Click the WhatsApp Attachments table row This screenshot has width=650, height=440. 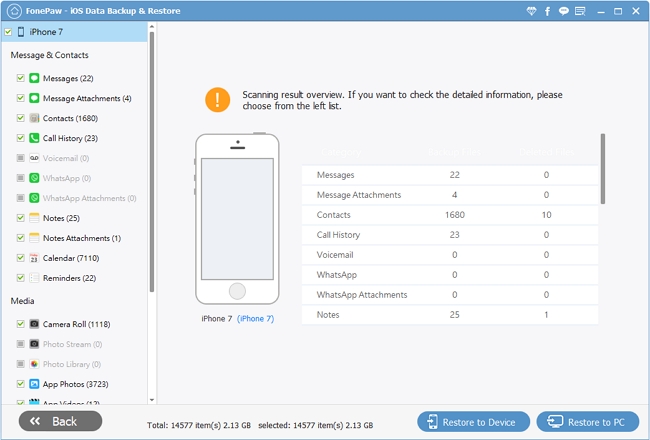[450, 295]
